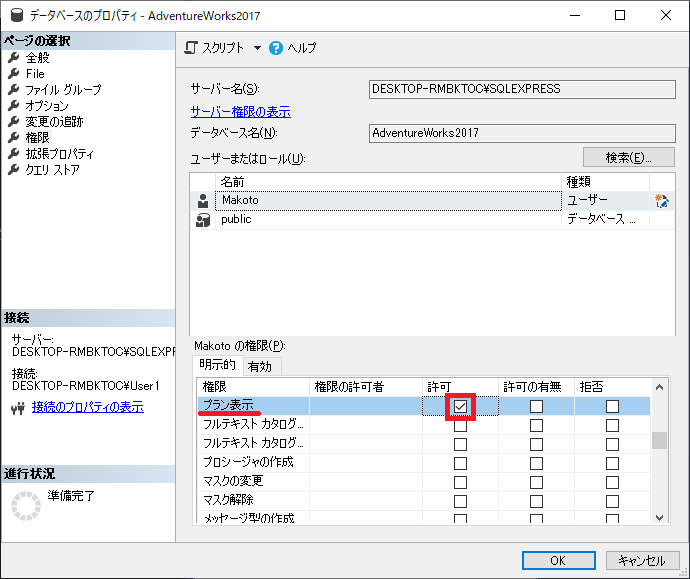
Task: Click the サーバー名 field
Action: click(522, 89)
